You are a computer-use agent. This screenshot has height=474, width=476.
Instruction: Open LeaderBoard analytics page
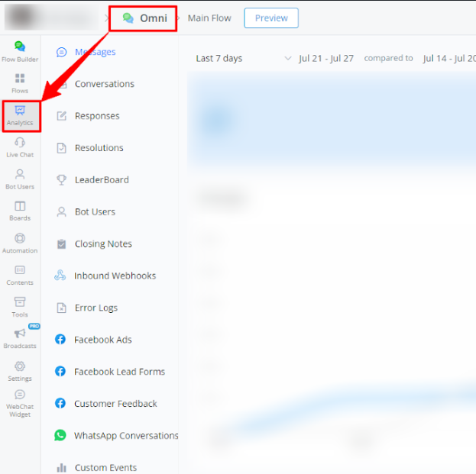click(x=102, y=180)
